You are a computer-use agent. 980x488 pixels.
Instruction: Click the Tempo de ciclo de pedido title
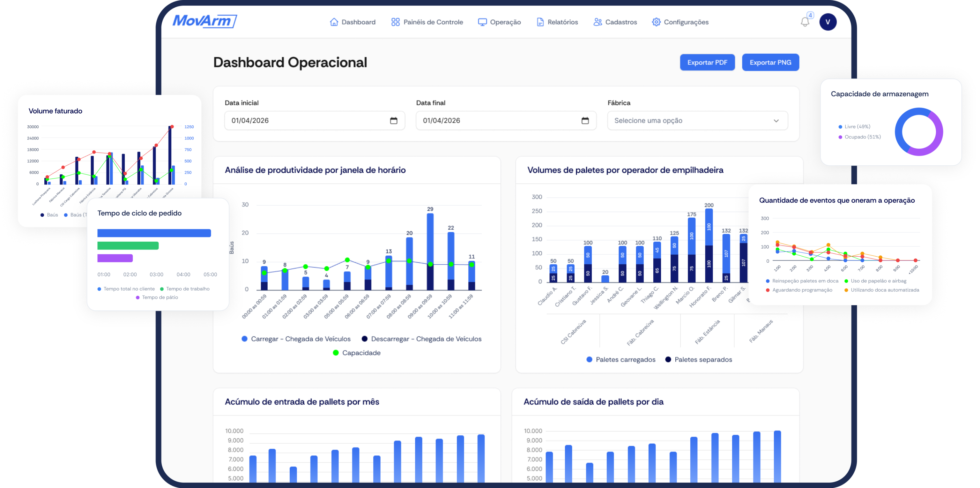coord(139,213)
